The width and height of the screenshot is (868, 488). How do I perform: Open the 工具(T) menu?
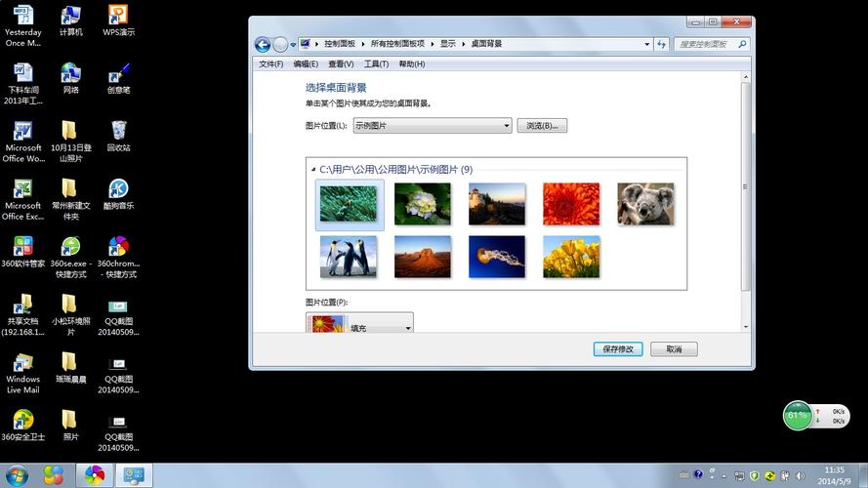click(376, 64)
